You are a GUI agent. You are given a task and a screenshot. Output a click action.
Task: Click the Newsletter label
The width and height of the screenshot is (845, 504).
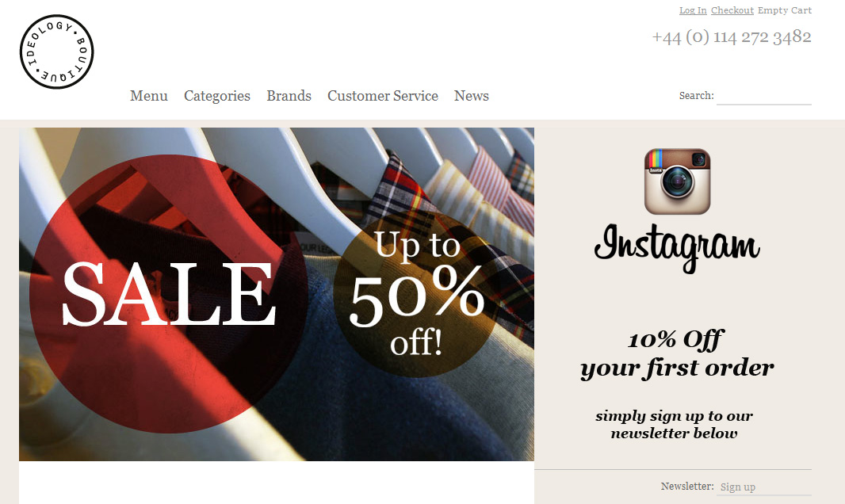point(687,487)
